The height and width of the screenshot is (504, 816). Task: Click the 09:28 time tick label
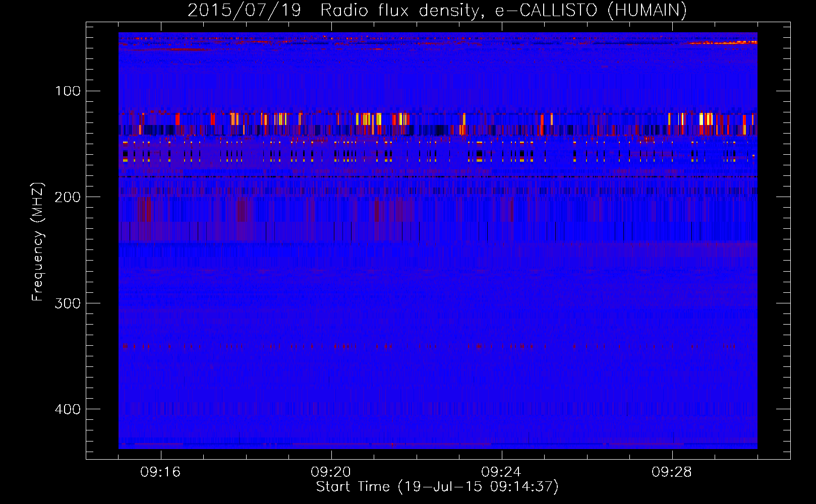click(672, 472)
